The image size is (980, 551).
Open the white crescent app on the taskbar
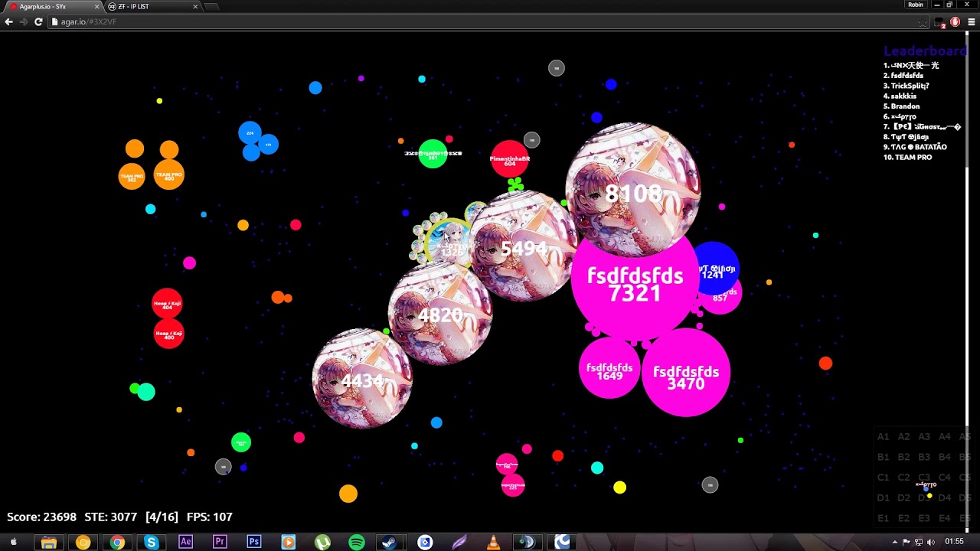click(x=562, y=542)
